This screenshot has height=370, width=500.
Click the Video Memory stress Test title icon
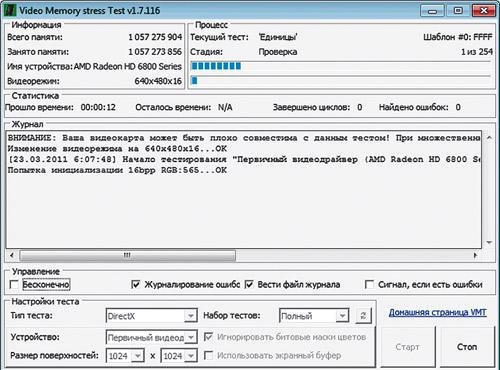point(10,10)
